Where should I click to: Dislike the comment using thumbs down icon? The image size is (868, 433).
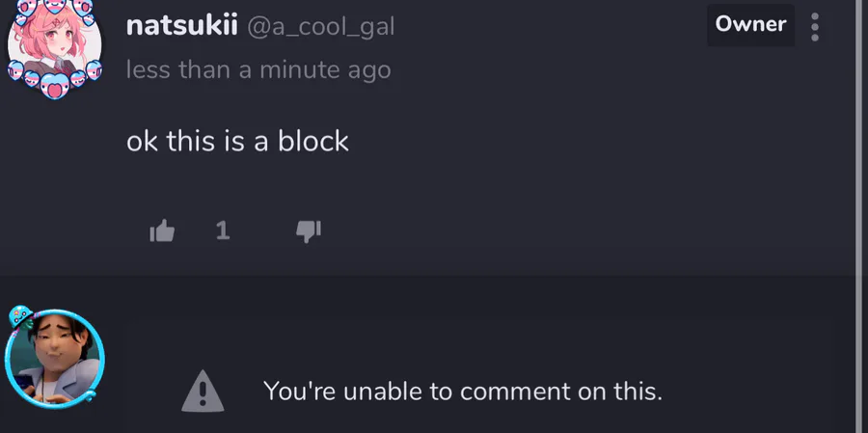click(x=309, y=231)
